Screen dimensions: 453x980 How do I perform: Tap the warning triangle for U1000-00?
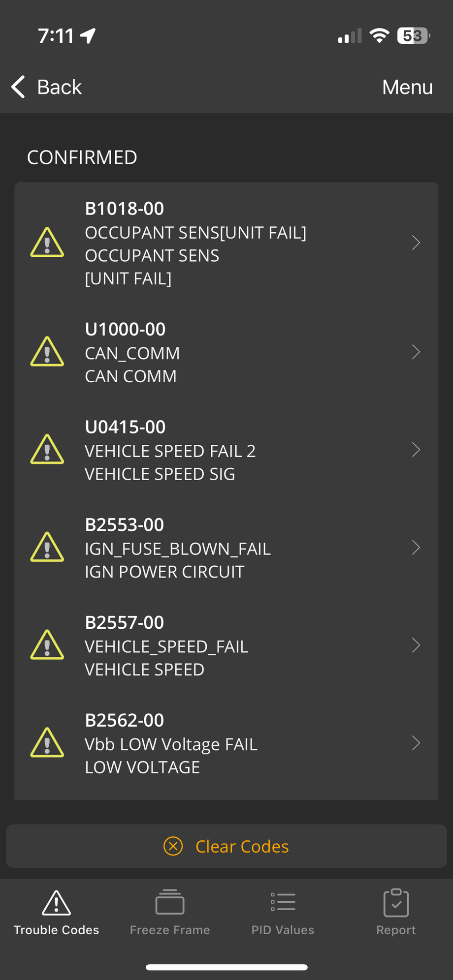(47, 352)
